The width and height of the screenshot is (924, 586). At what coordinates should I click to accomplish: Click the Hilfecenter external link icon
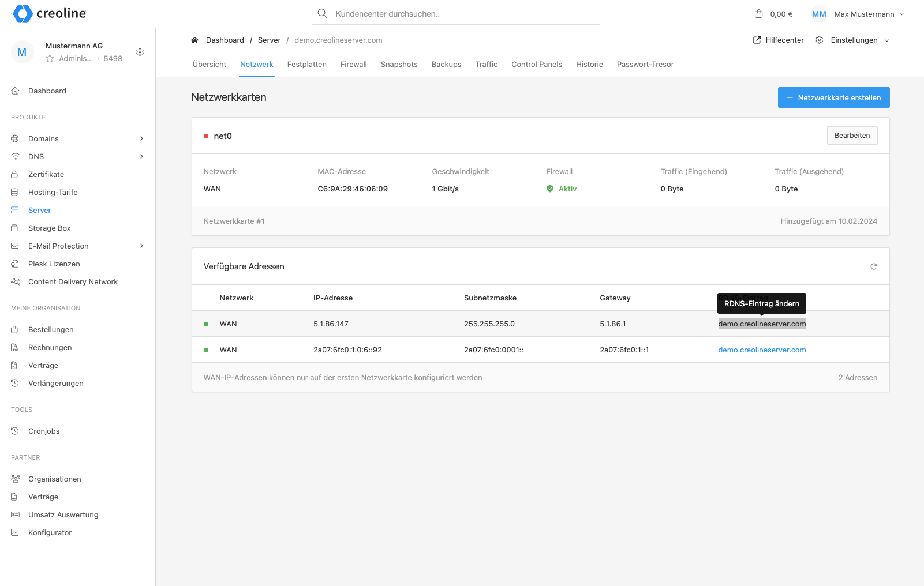[757, 40]
